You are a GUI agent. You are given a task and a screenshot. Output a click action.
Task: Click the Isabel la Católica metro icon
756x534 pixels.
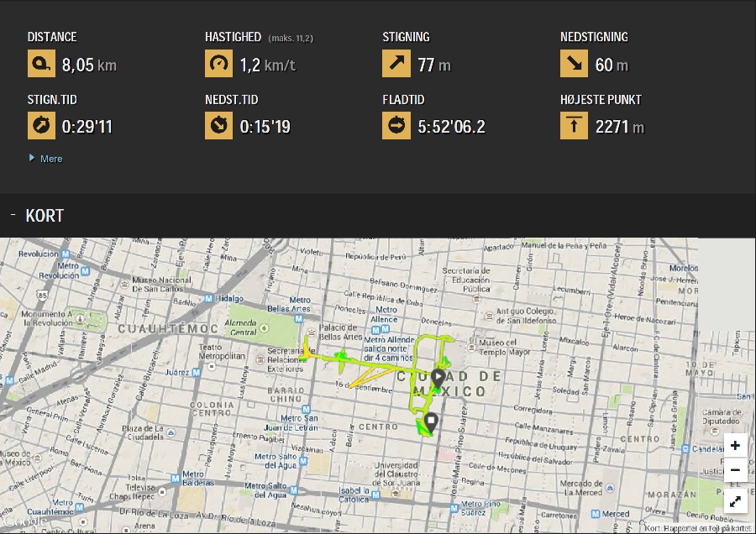(375, 495)
